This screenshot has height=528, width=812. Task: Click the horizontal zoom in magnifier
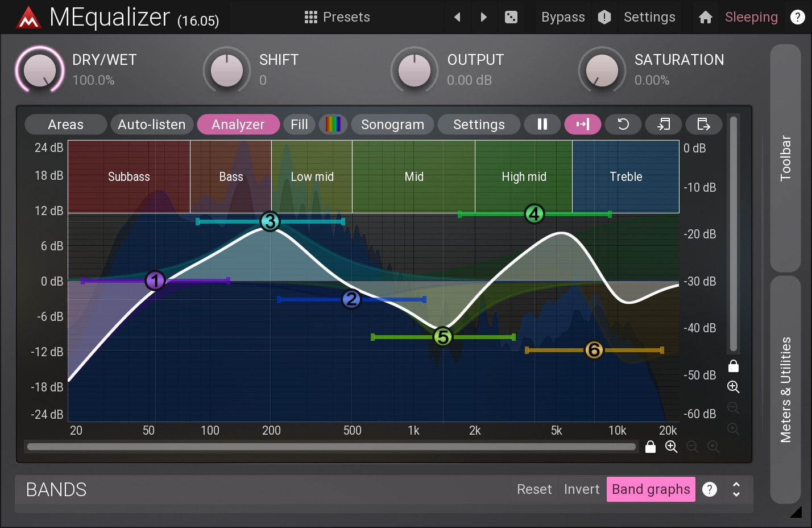(x=672, y=447)
